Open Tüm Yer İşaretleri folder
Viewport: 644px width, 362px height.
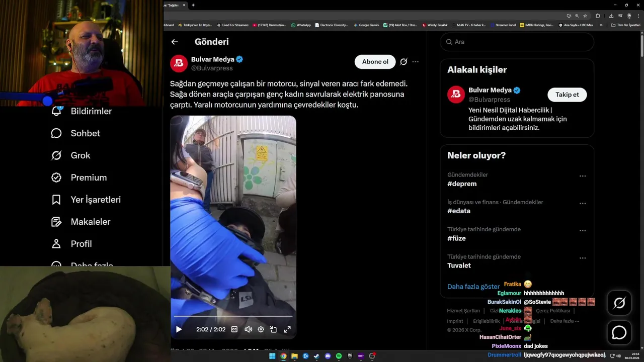click(x=625, y=25)
